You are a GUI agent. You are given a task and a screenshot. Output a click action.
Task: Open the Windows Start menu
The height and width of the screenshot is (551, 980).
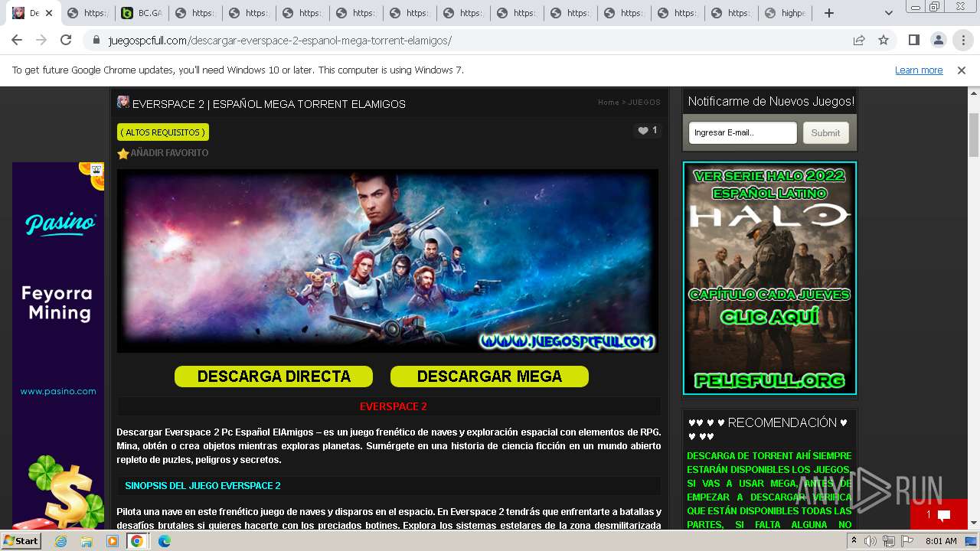(x=21, y=541)
